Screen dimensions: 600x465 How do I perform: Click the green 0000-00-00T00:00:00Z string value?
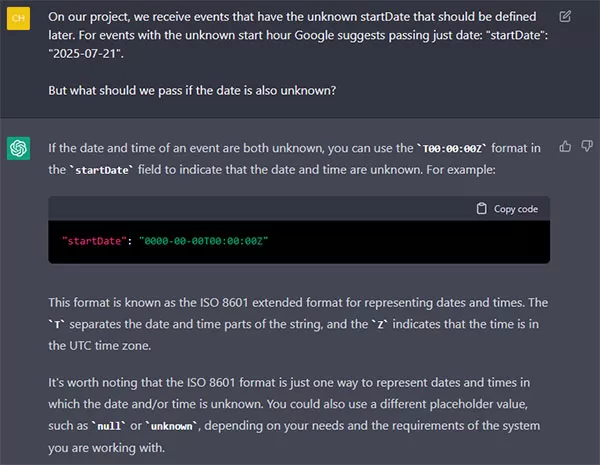click(204, 241)
